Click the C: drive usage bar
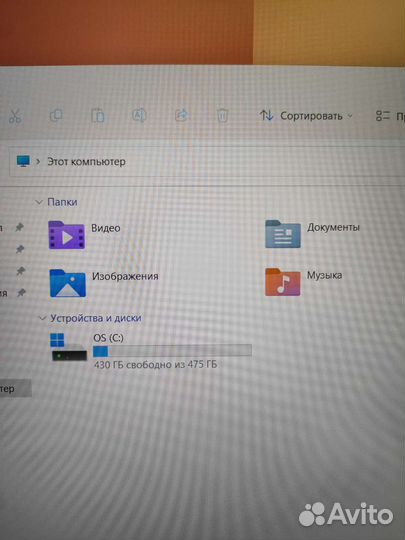The height and width of the screenshot is (540, 405). pyautogui.click(x=172, y=351)
